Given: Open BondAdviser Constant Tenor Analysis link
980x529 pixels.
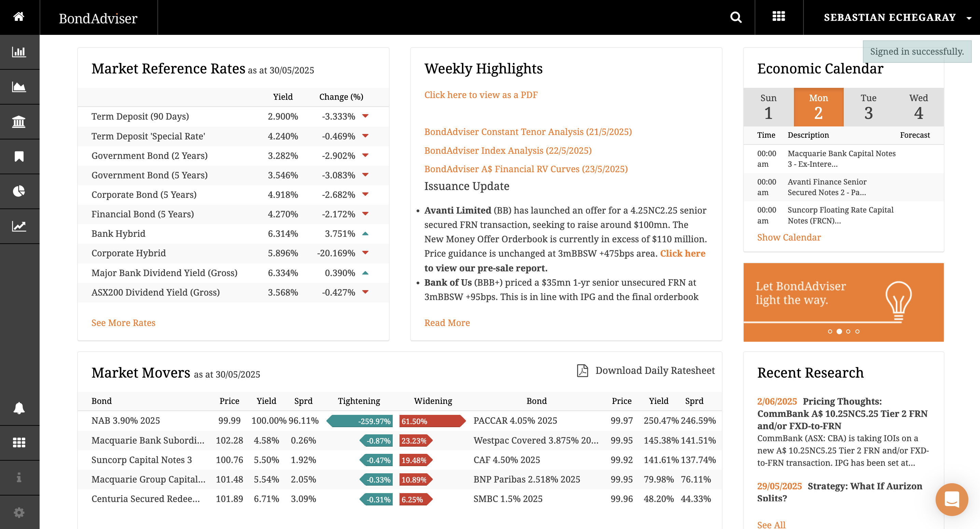Looking at the screenshot, I should point(528,132).
